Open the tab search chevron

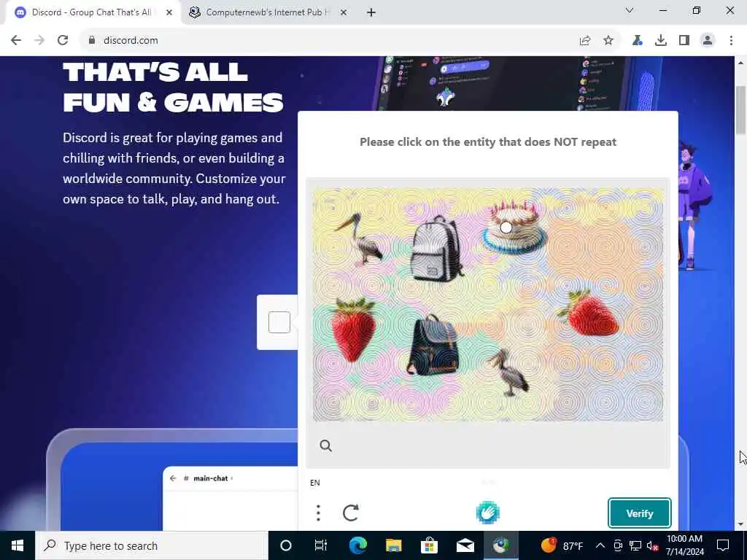pyautogui.click(x=630, y=10)
